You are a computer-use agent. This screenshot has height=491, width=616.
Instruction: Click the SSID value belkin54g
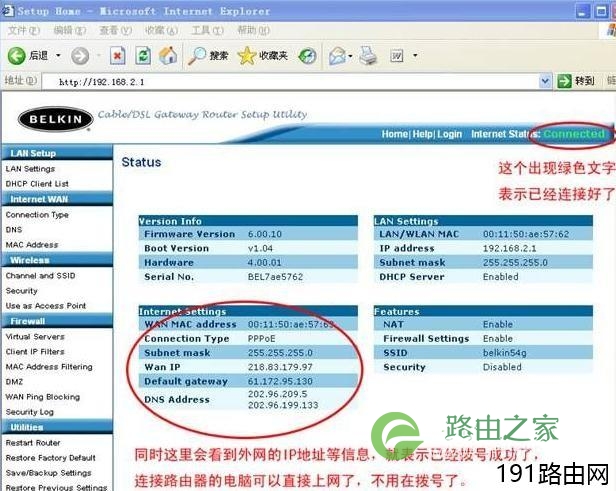pyautogui.click(x=504, y=353)
